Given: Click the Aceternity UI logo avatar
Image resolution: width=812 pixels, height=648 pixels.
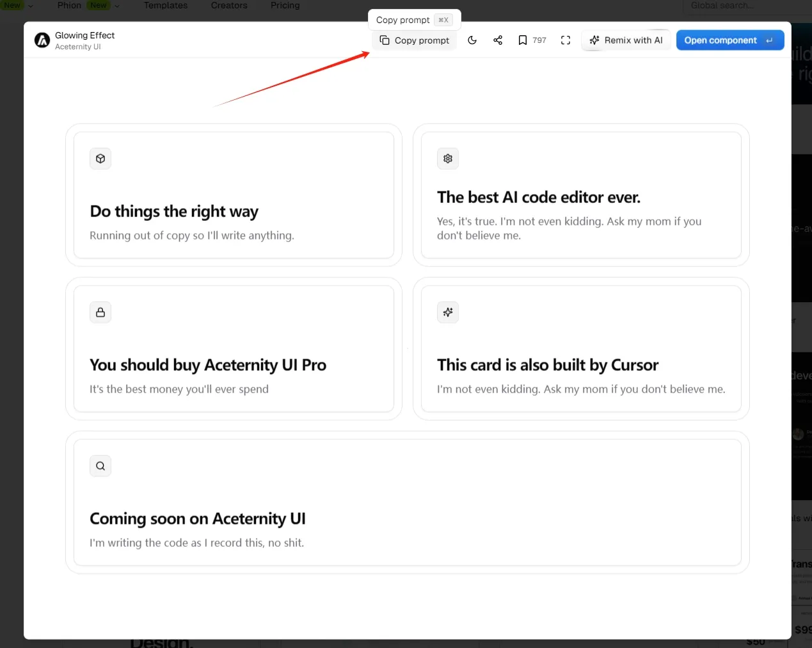Looking at the screenshot, I should coord(42,40).
